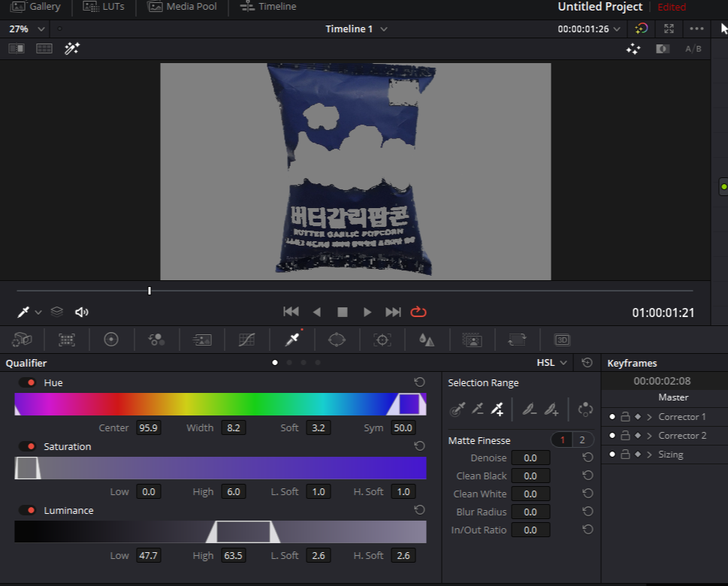Viewport: 728px width, 586px height.
Task: Click the Luminance range bar
Action: pyautogui.click(x=221, y=532)
